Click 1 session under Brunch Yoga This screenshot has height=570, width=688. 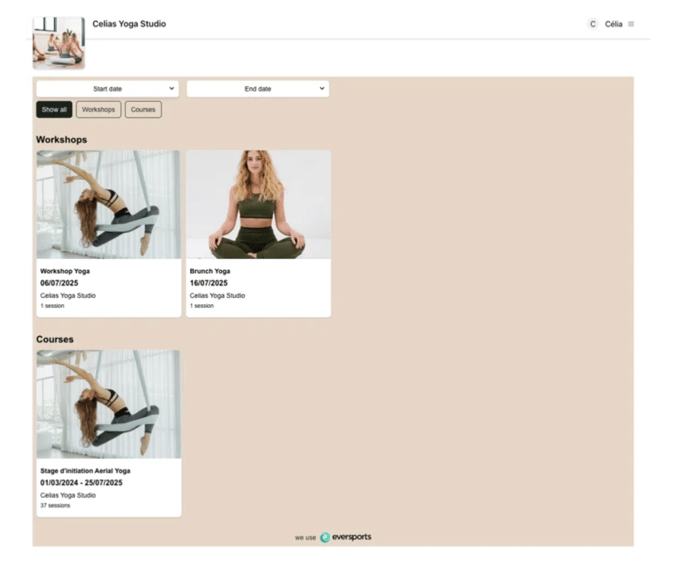coord(202,306)
